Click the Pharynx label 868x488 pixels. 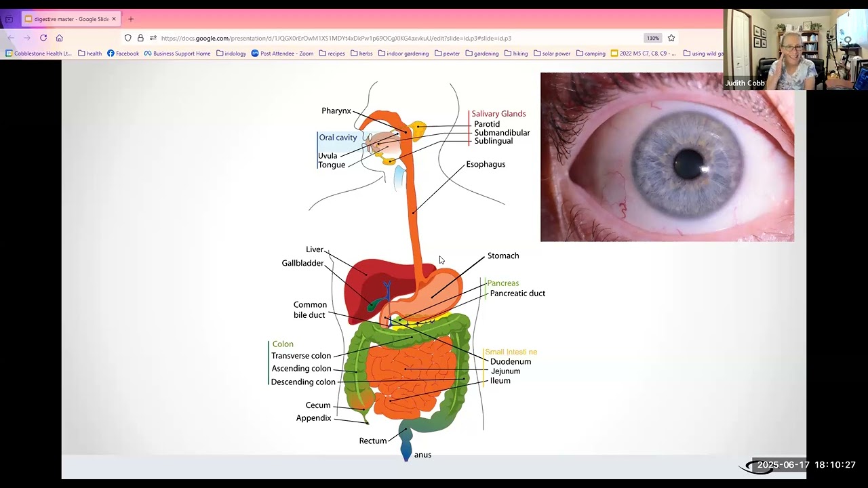[x=336, y=110]
